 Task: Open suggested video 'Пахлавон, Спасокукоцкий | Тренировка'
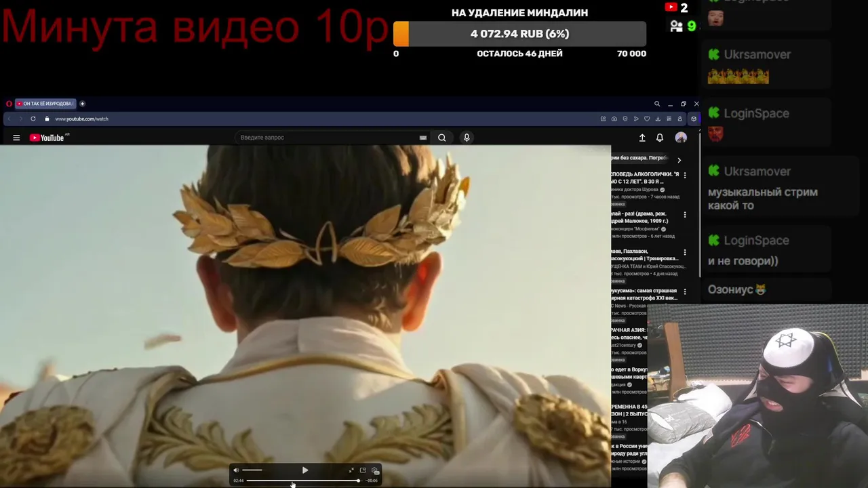tap(645, 255)
